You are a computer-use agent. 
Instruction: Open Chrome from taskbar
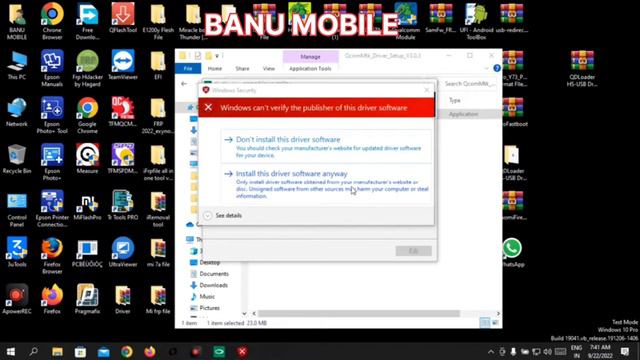click(x=127, y=351)
